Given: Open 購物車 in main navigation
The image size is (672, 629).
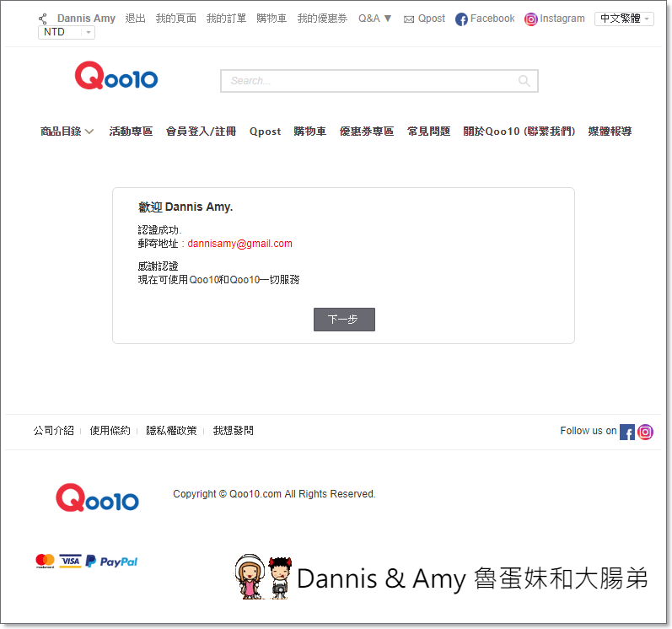Looking at the screenshot, I should pos(309,132).
